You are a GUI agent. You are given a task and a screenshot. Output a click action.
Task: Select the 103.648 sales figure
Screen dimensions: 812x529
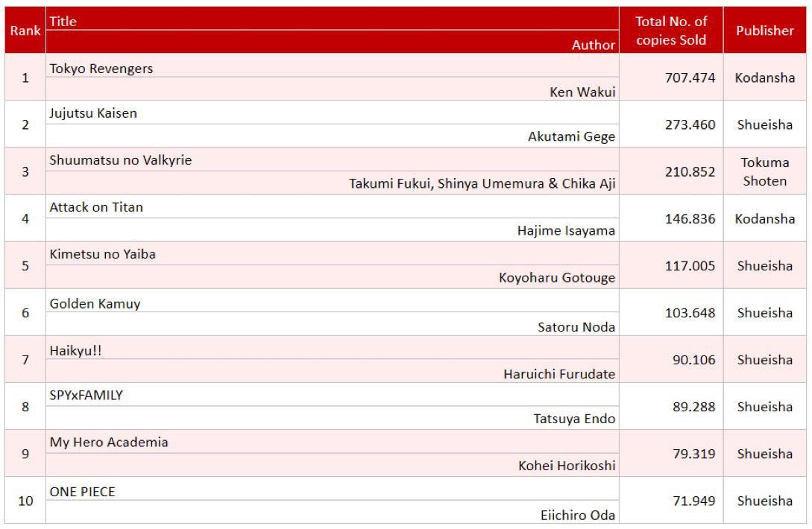click(x=690, y=313)
